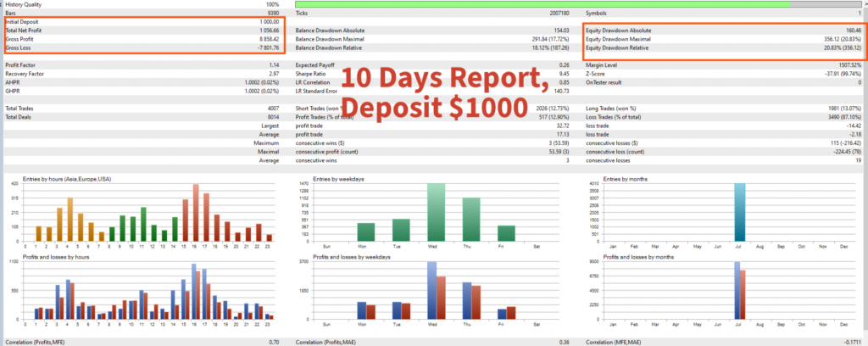The width and height of the screenshot is (868, 346).
Task: Click the Jul bar in Entries by months
Action: [739, 212]
